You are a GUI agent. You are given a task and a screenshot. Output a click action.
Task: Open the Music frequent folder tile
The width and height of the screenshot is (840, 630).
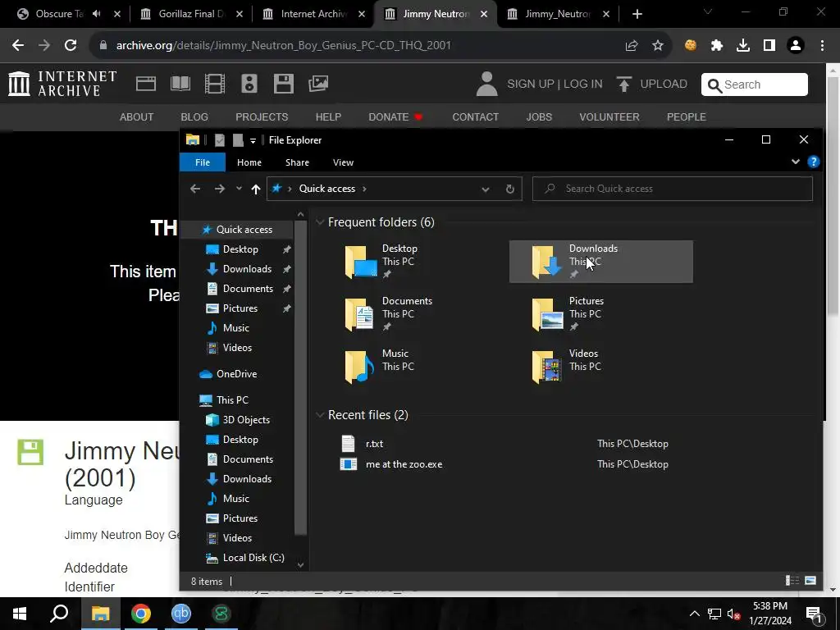click(413, 367)
